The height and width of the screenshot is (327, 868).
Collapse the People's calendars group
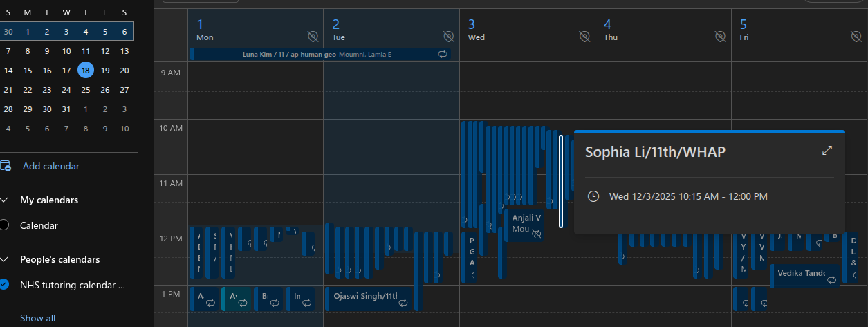click(6, 259)
